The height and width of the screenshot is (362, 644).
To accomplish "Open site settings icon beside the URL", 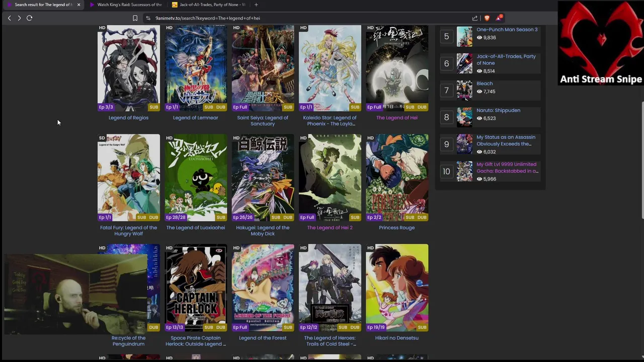I will 148,18.
